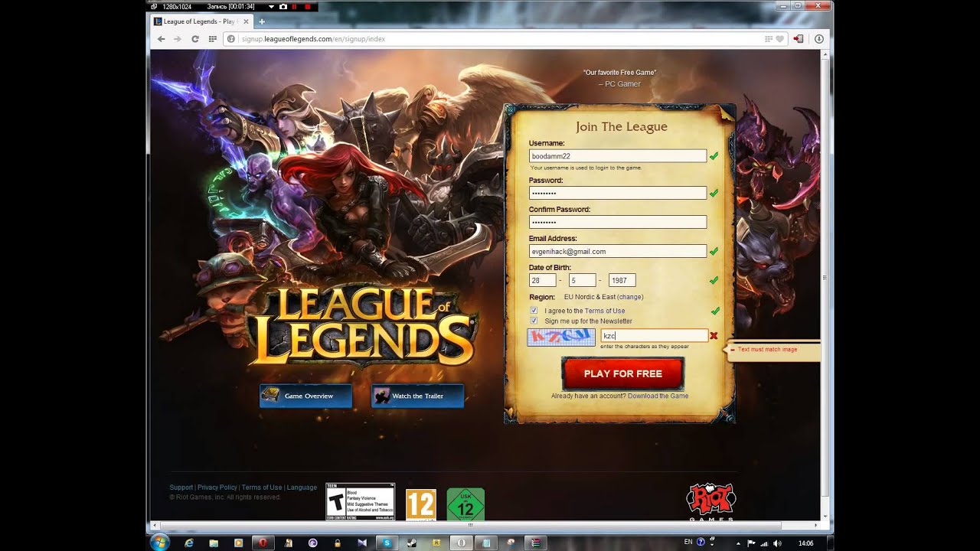The image size is (980, 551).
Task: Open the recorder dropdown arrow
Action: pyautogui.click(x=271, y=6)
